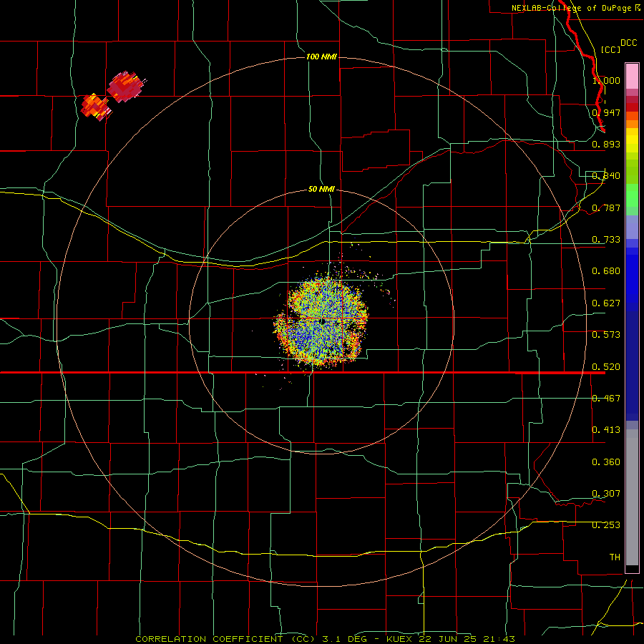The height and width of the screenshot is (644, 644).
Task: Click the 0.307 value on the color scale
Action: point(606,494)
